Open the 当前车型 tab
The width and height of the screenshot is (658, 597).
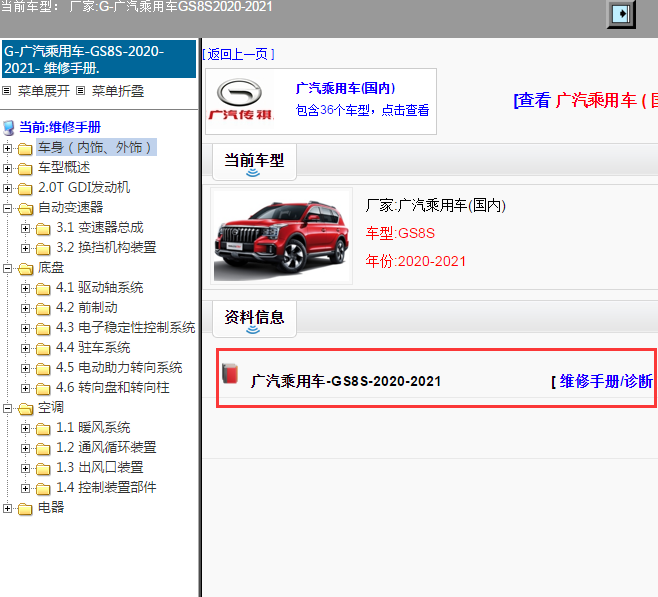pos(254,162)
